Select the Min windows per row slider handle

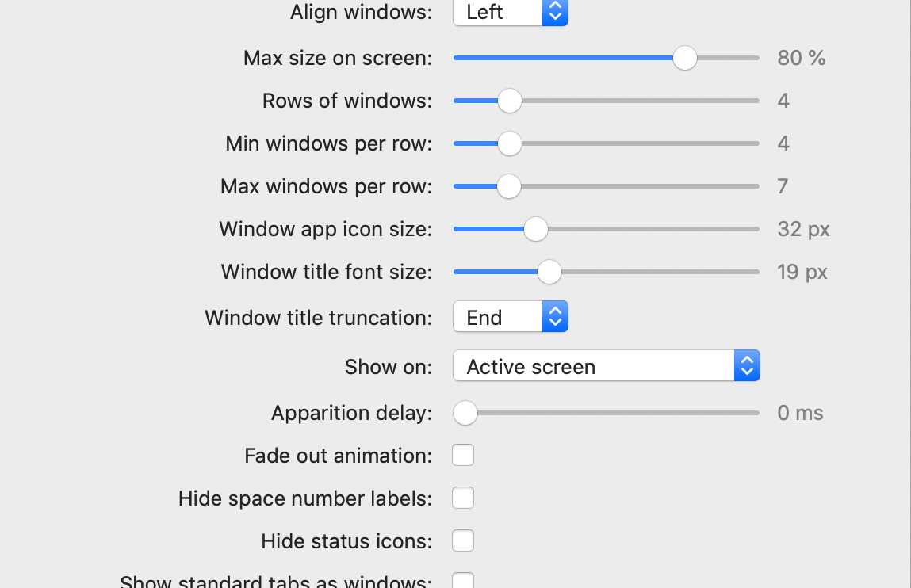pos(509,143)
